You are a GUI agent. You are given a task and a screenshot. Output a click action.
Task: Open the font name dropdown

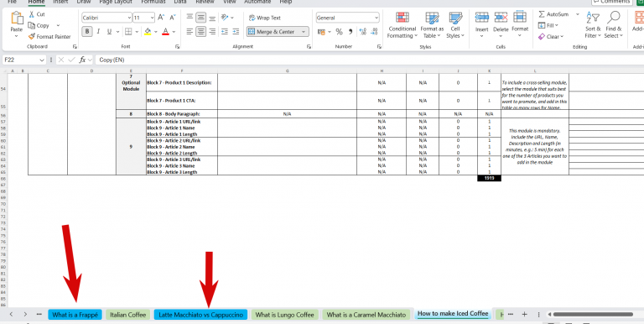(129, 18)
